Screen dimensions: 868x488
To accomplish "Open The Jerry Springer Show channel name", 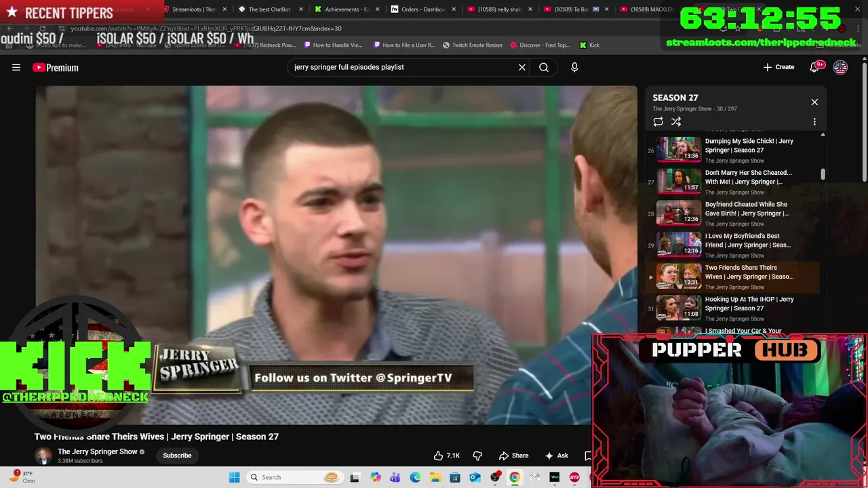I will 98,451.
